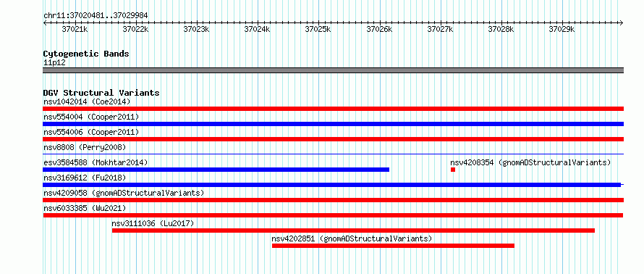Click the 37028k ruler tick label
644x274 pixels.
(501, 29)
